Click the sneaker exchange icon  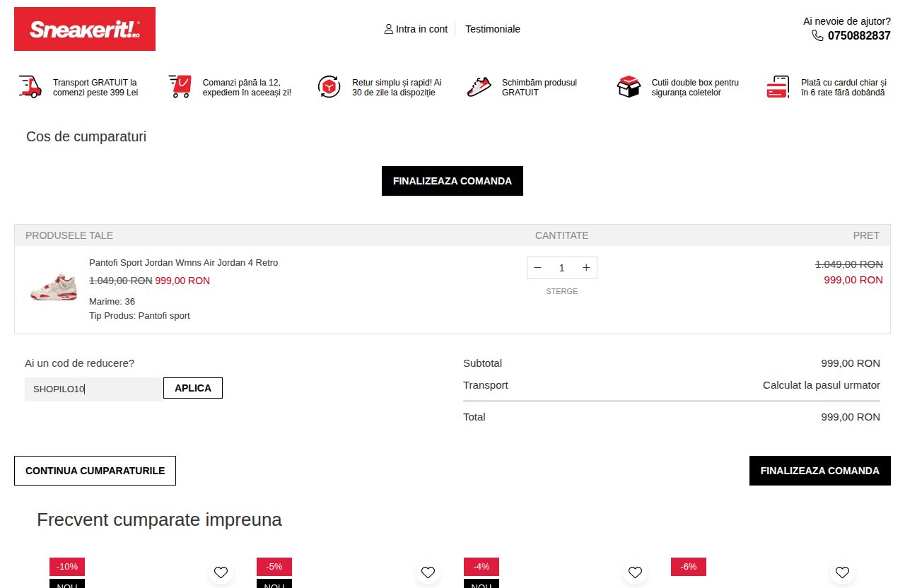[479, 87]
